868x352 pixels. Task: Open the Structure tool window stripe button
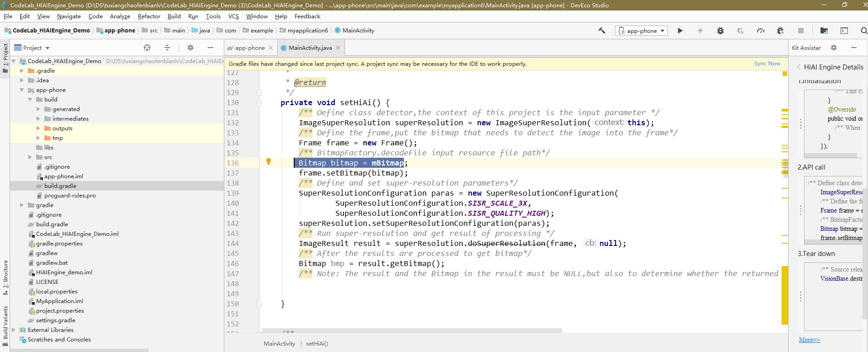click(x=5, y=277)
